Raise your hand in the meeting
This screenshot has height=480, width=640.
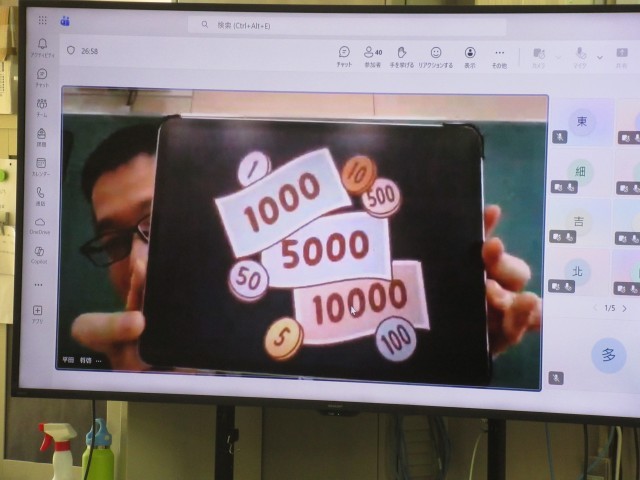coord(402,56)
